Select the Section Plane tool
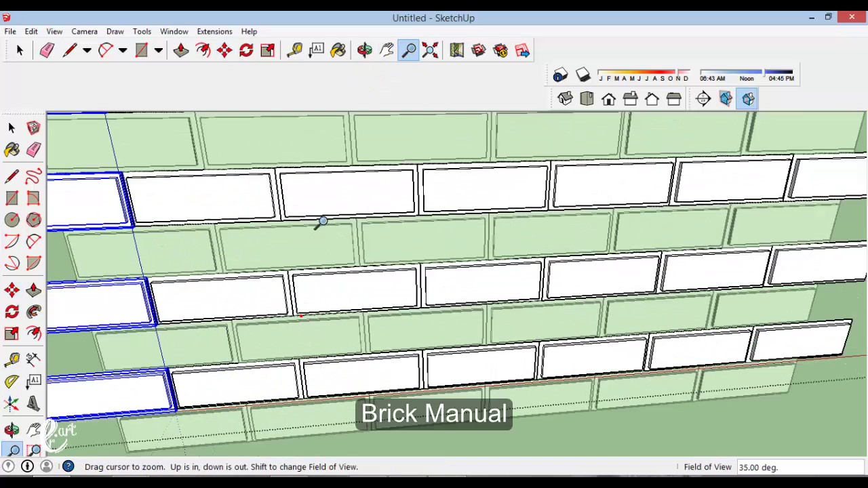 703,99
